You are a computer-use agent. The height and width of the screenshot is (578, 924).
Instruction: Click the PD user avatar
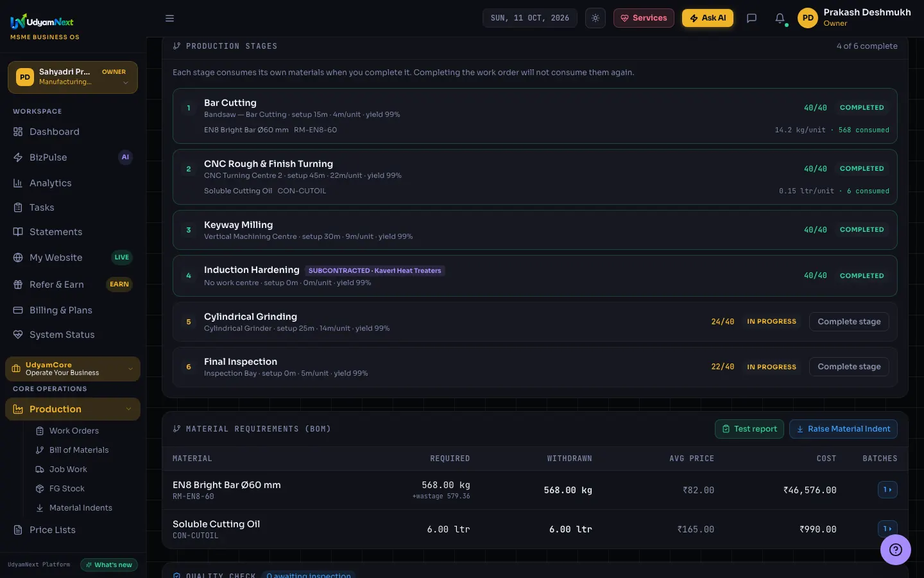tap(808, 18)
